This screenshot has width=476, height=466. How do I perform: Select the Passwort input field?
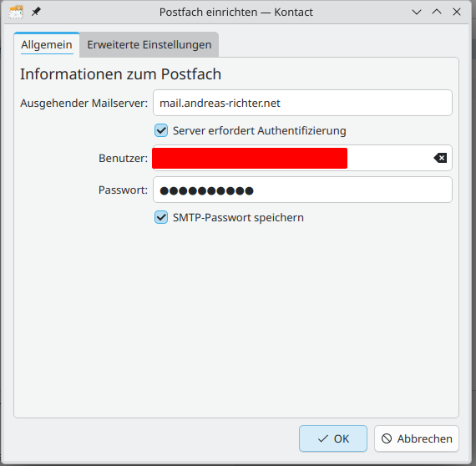(302, 190)
